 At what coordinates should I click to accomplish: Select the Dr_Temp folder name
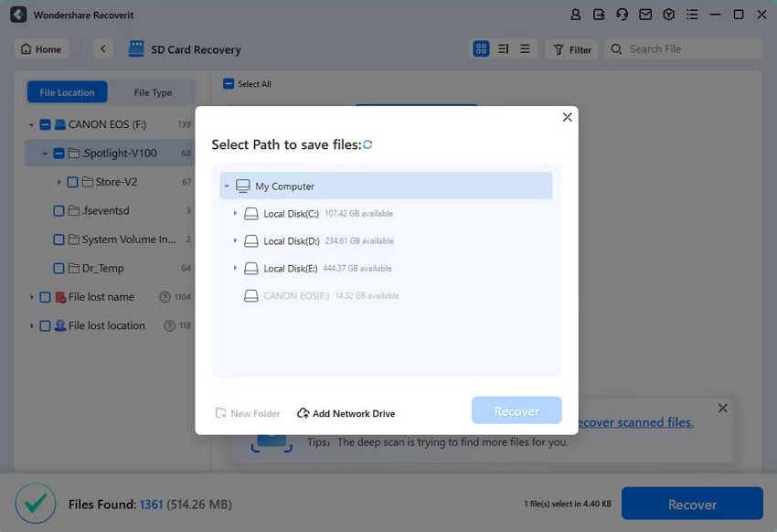103,268
